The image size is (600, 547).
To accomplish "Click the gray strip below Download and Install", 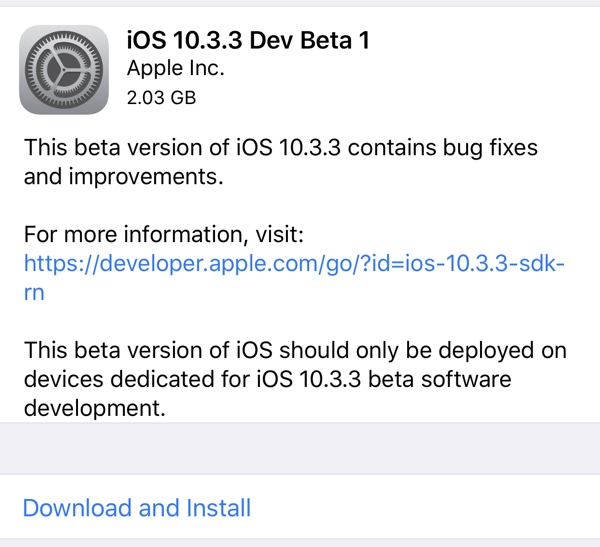I will tap(300, 543).
